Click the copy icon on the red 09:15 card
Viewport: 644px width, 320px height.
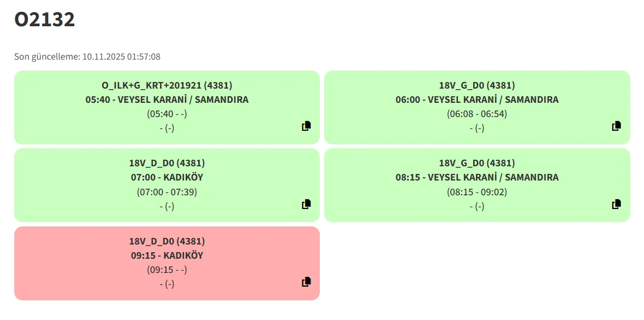coord(306,282)
